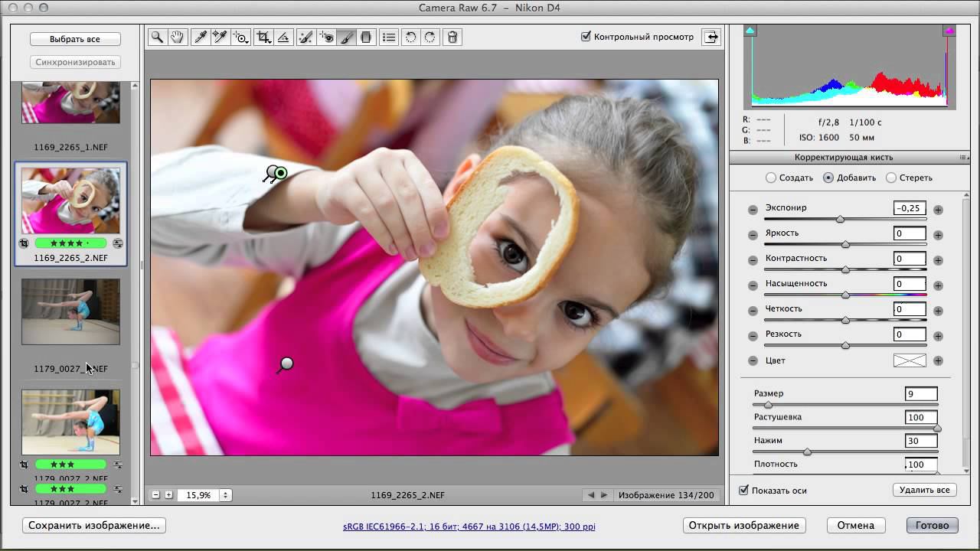Click the filmstrip scrollbar down arrow
Screen dimensions: 980x551
(x=136, y=500)
